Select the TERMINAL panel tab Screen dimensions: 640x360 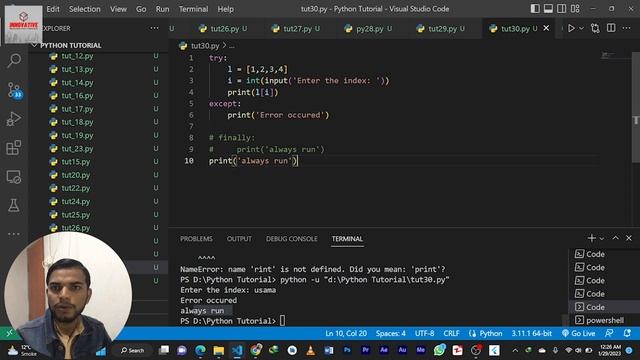(347, 239)
